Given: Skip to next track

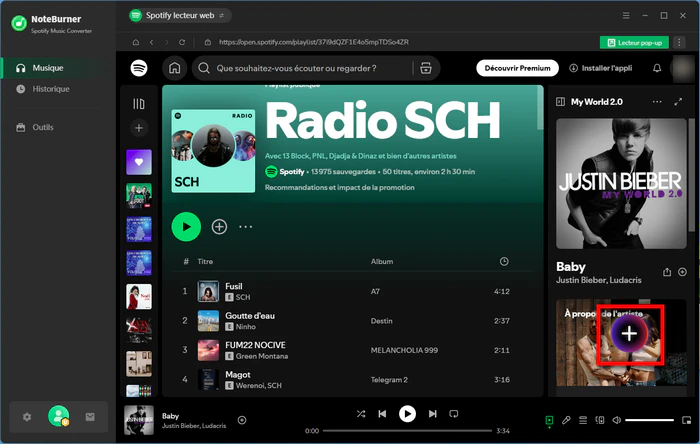Looking at the screenshot, I should click(432, 414).
